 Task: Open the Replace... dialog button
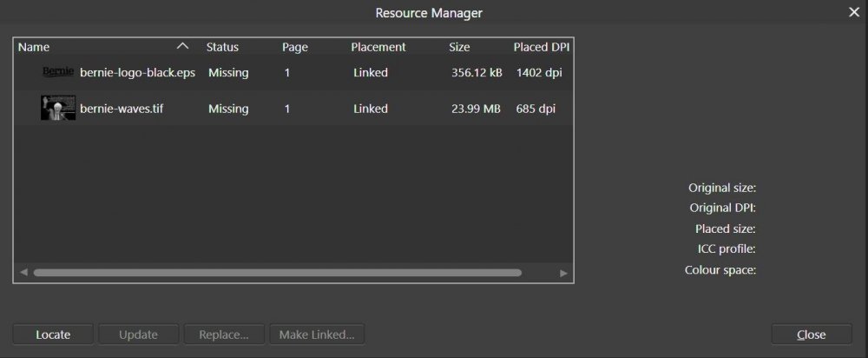click(224, 335)
